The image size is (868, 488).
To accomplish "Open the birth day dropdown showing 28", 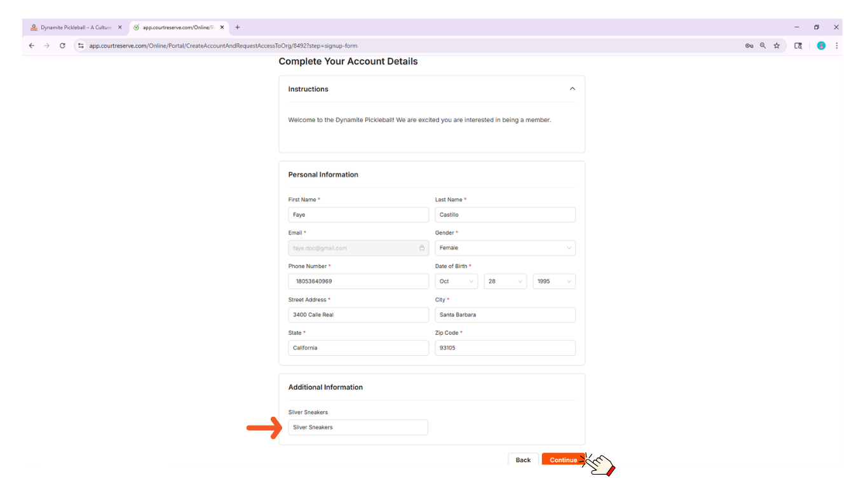I will [505, 281].
